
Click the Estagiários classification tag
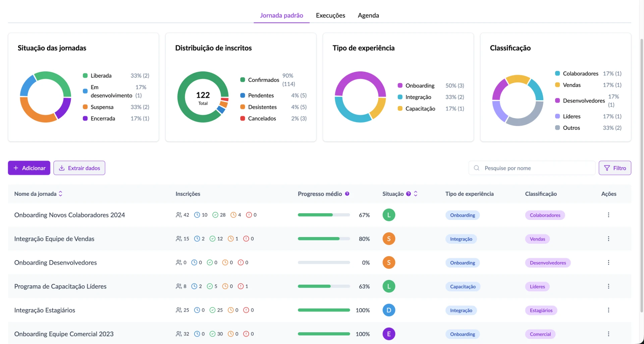pos(541,310)
